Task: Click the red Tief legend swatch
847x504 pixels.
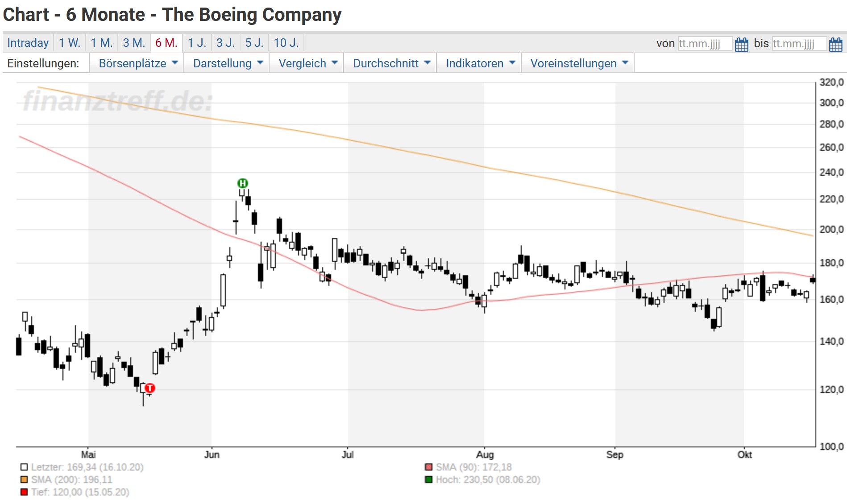Action: pyautogui.click(x=24, y=492)
